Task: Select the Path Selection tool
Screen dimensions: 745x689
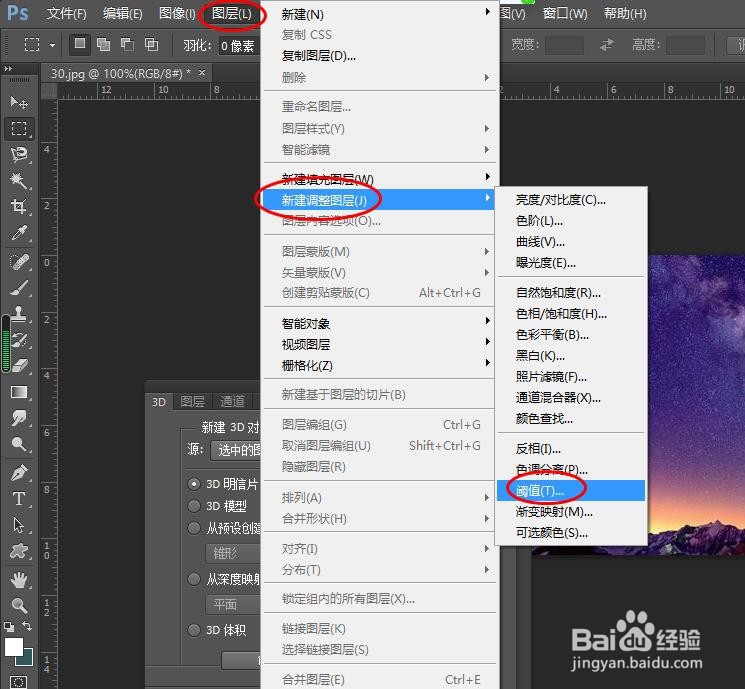Action: pyautogui.click(x=19, y=525)
